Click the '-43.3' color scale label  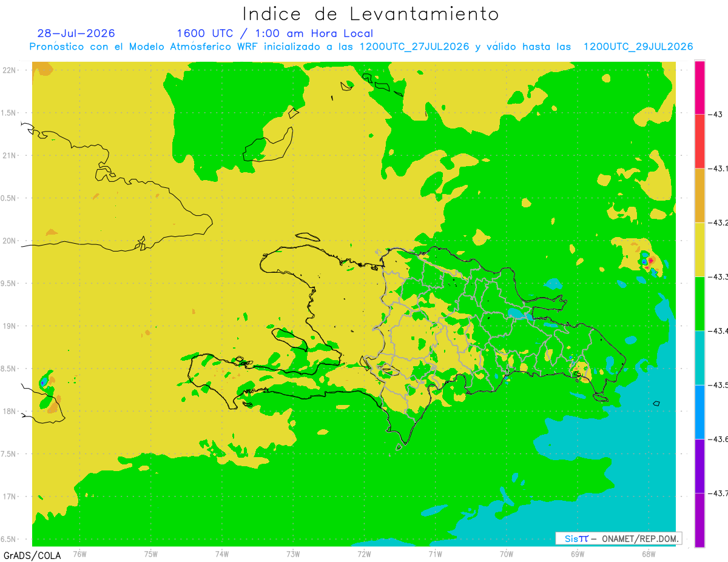(x=717, y=276)
